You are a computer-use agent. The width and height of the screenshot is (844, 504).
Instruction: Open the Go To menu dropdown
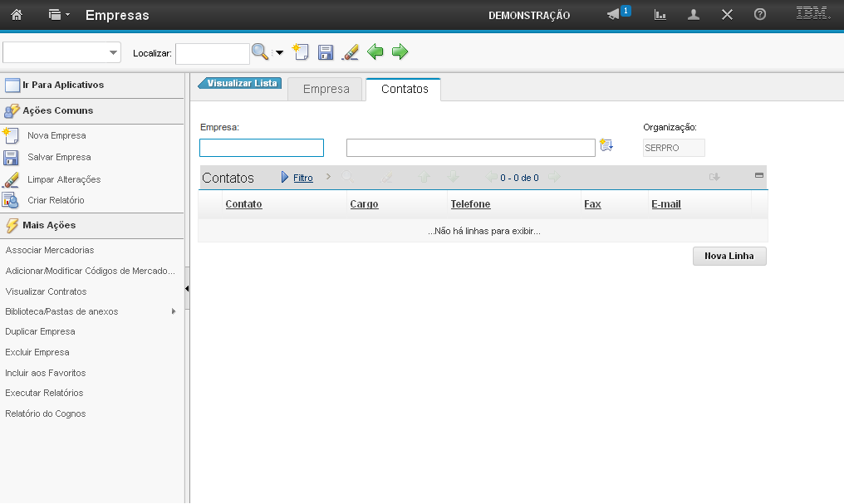tap(58, 15)
